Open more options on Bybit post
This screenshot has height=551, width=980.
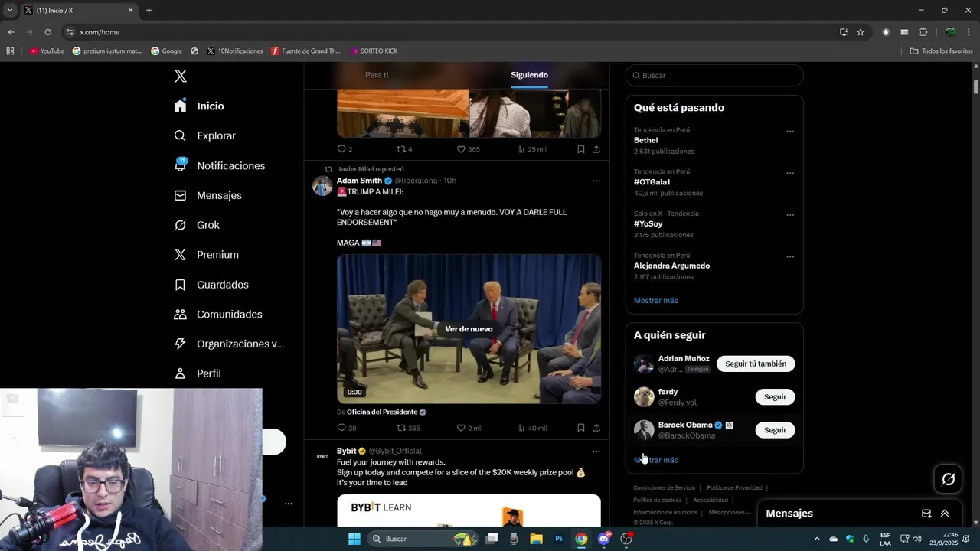click(596, 452)
